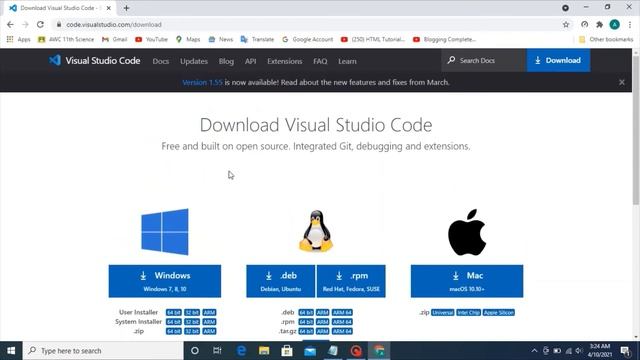Screen dimensions: 640x360
Task: Reload the page
Action: pos(40,24)
